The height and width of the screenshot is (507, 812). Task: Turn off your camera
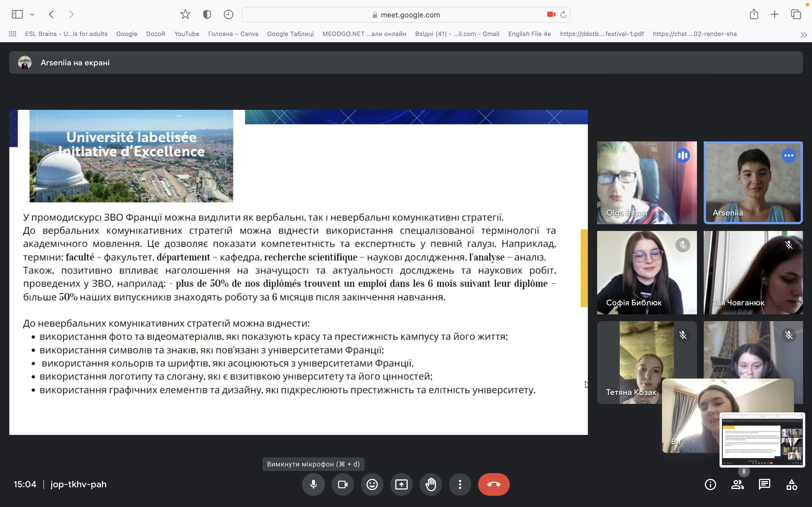pyautogui.click(x=343, y=484)
